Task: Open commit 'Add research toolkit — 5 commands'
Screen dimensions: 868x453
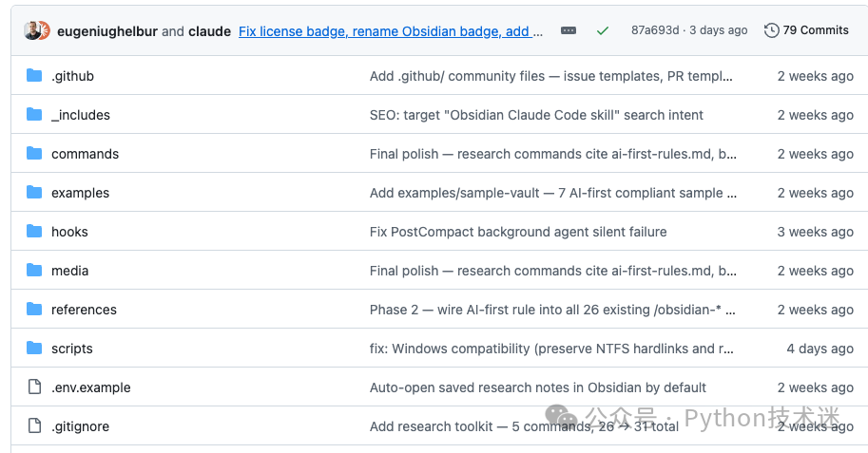Action: pos(524,426)
